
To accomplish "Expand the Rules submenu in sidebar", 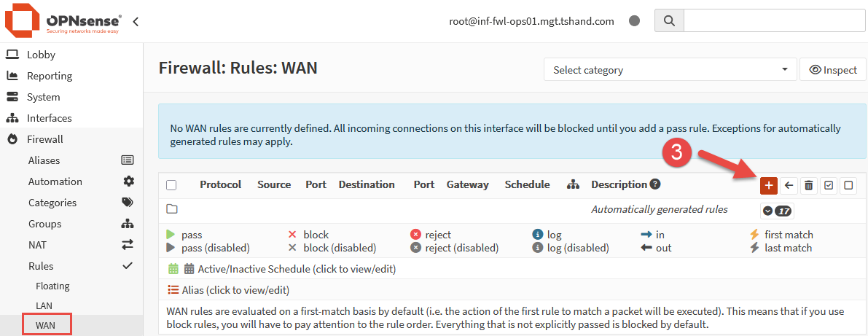I will tap(41, 266).
